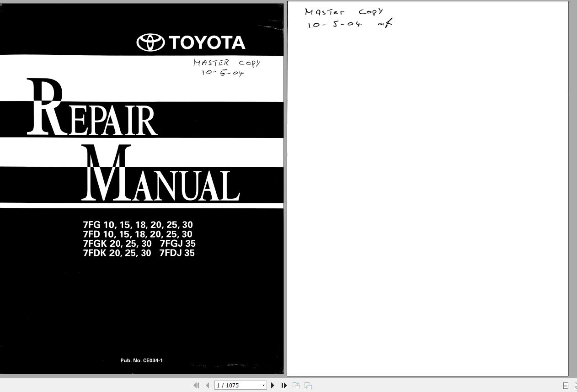
Task: Click the next view icon
Action: (308, 386)
